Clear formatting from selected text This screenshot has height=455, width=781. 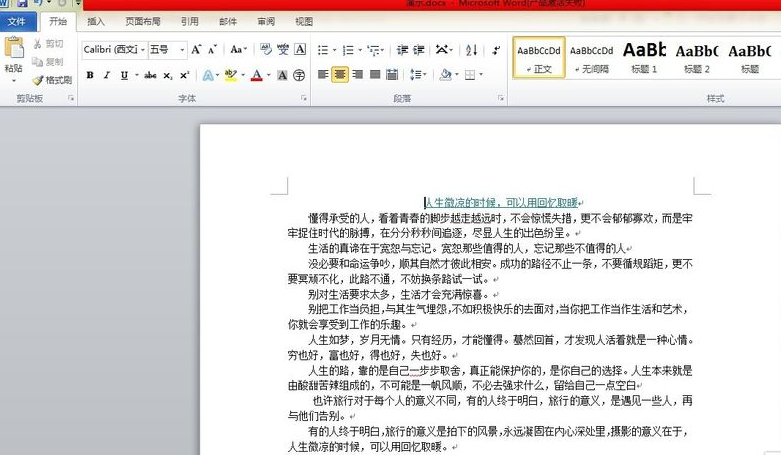266,49
